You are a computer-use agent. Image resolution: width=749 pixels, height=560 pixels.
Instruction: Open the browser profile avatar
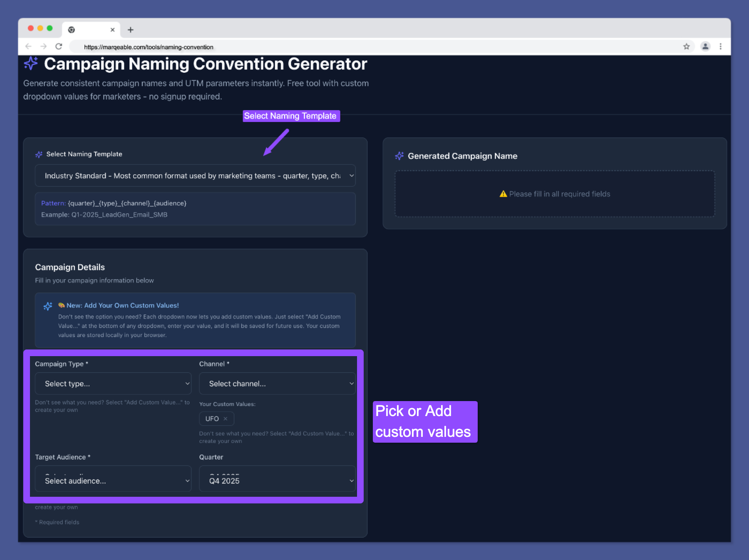[705, 47]
